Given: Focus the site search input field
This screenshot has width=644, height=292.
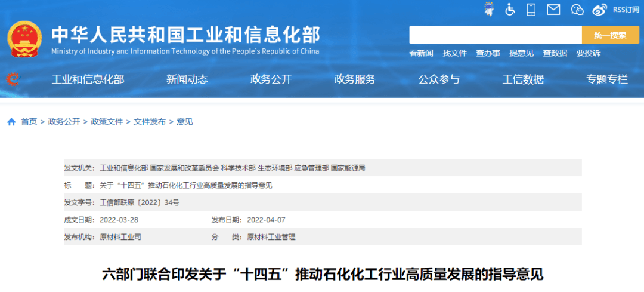Looking at the screenshot, I should point(495,35).
